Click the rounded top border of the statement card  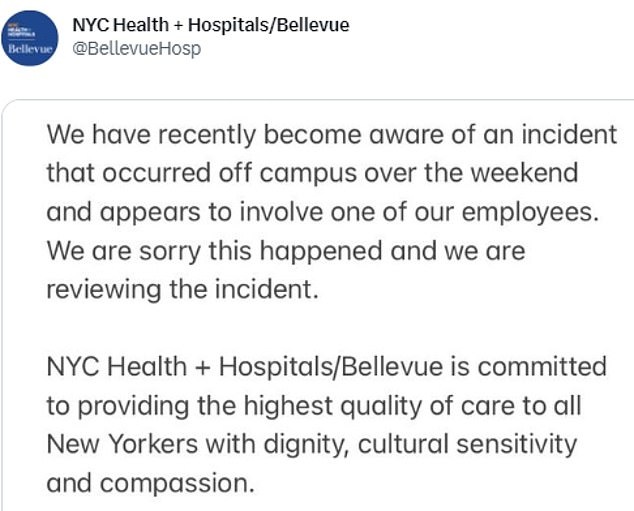pyautogui.click(x=319, y=99)
